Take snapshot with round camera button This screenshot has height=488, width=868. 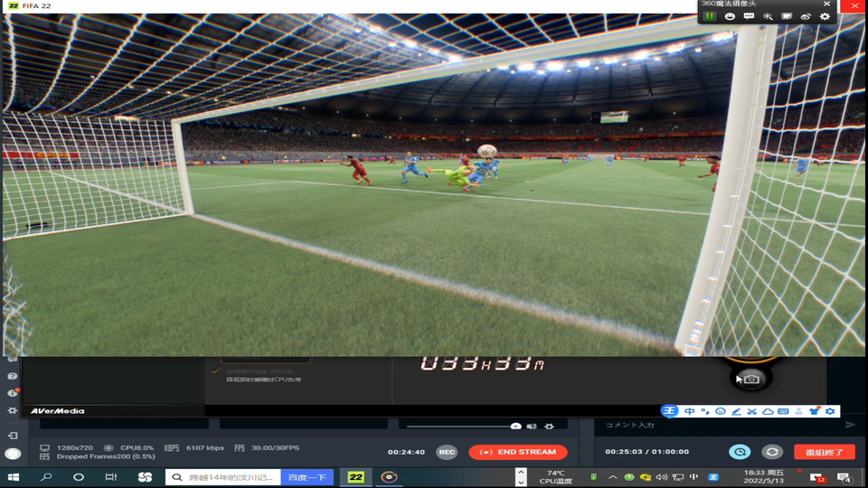click(x=751, y=379)
